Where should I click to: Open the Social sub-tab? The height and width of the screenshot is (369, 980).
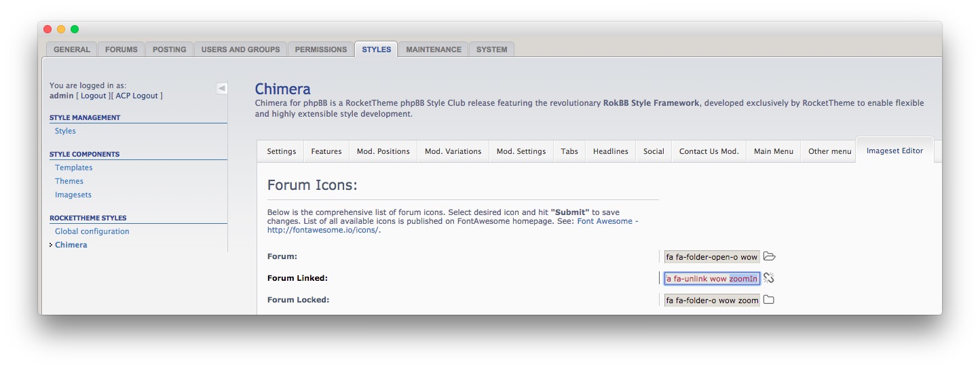click(654, 151)
